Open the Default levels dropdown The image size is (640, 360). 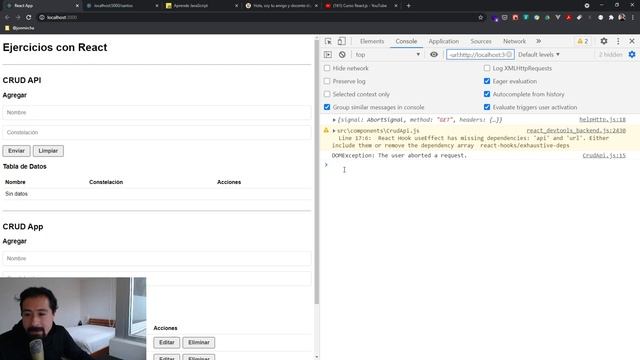(539, 54)
